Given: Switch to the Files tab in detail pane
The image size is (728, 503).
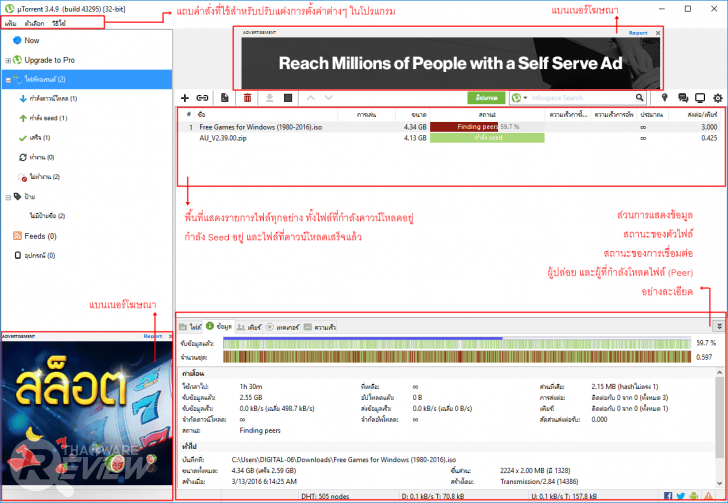Looking at the screenshot, I should (190, 327).
